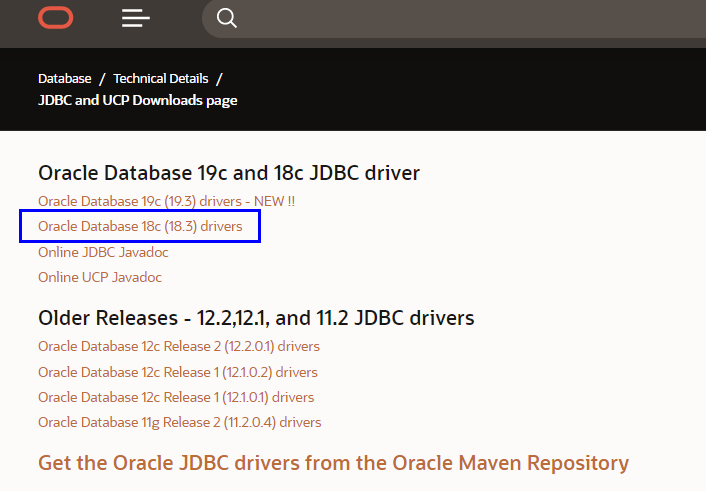The image size is (706, 491).
Task: Open Oracle Database 18c (18.3) drivers link
Action: coord(140,226)
